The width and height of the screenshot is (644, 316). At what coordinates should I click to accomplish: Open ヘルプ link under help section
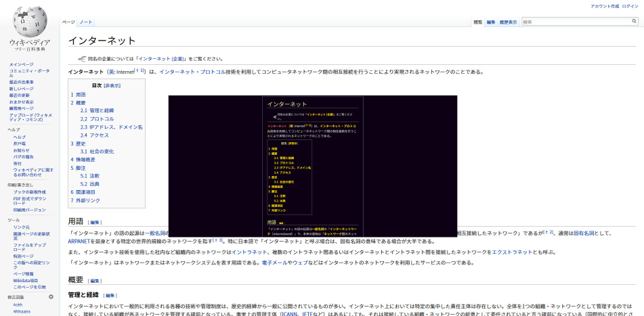coord(20,137)
